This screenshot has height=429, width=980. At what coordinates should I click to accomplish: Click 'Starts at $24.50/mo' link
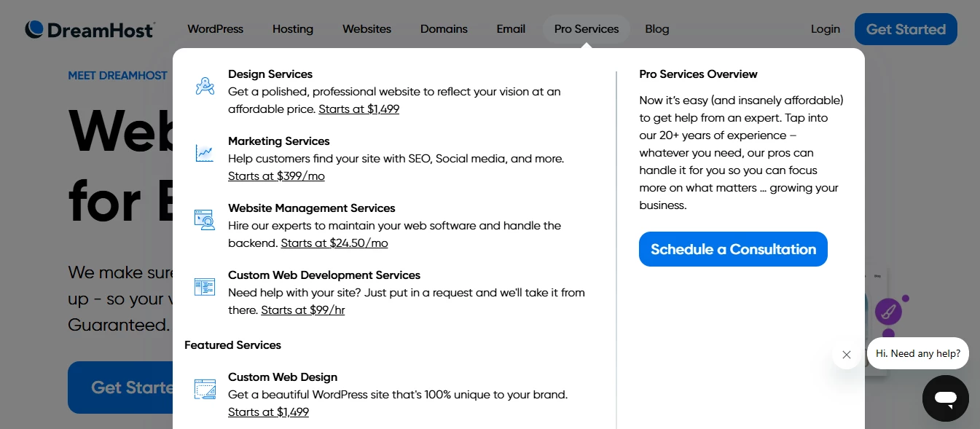[x=334, y=243]
